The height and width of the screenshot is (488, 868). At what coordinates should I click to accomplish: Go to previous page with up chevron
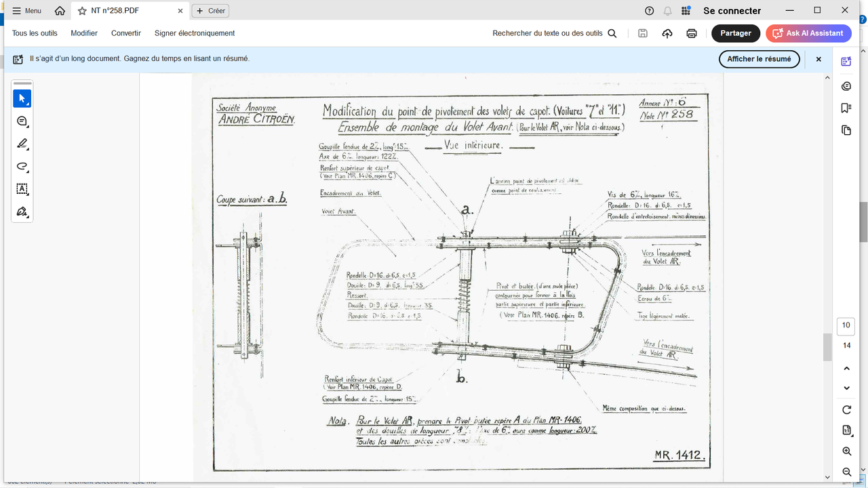tap(846, 369)
